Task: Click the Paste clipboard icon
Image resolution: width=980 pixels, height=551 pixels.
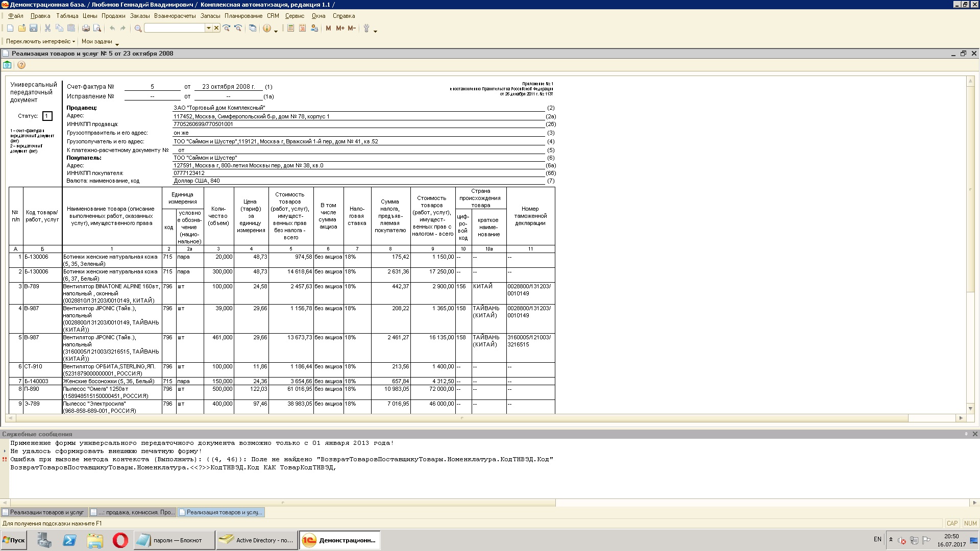Action: 71,29
